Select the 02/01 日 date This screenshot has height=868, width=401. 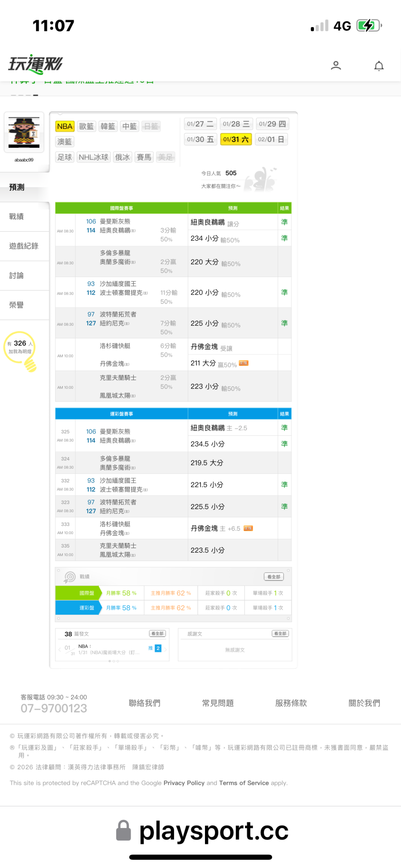tap(271, 140)
